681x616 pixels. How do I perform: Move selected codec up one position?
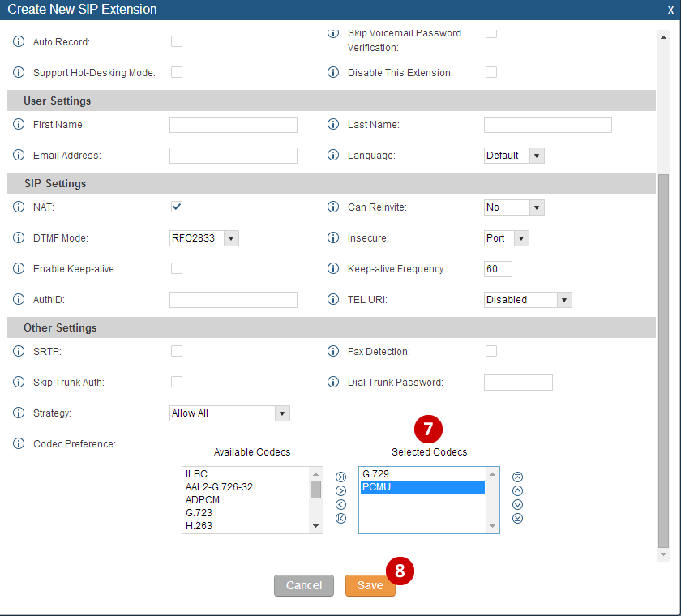(x=518, y=490)
